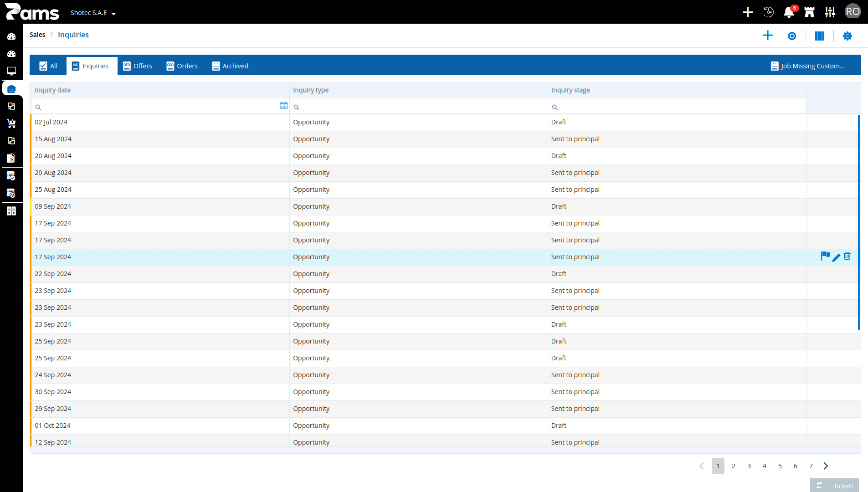Select the blue briefcase Sales icon in the sidebar
Screen dimensions: 868x492
coord(11,88)
